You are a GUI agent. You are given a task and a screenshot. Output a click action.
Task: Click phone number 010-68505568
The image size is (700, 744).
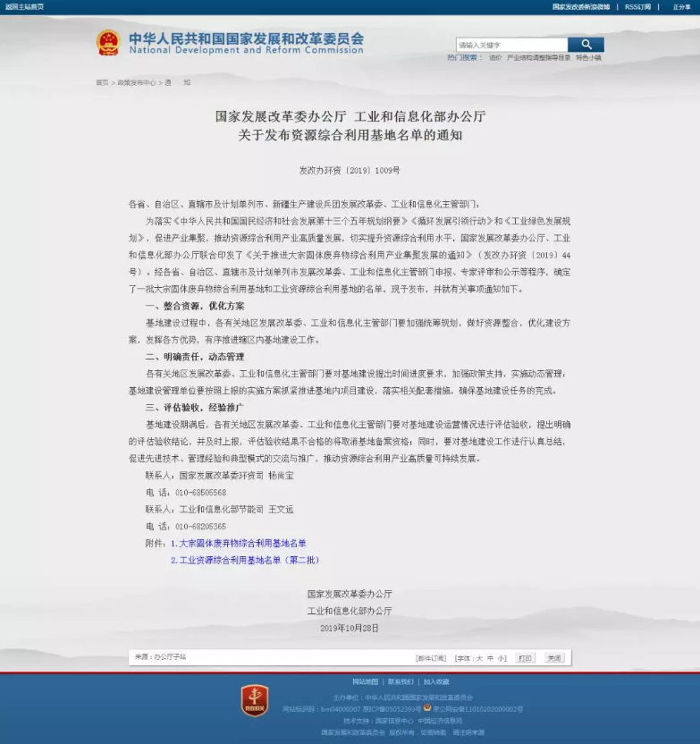click(200, 493)
